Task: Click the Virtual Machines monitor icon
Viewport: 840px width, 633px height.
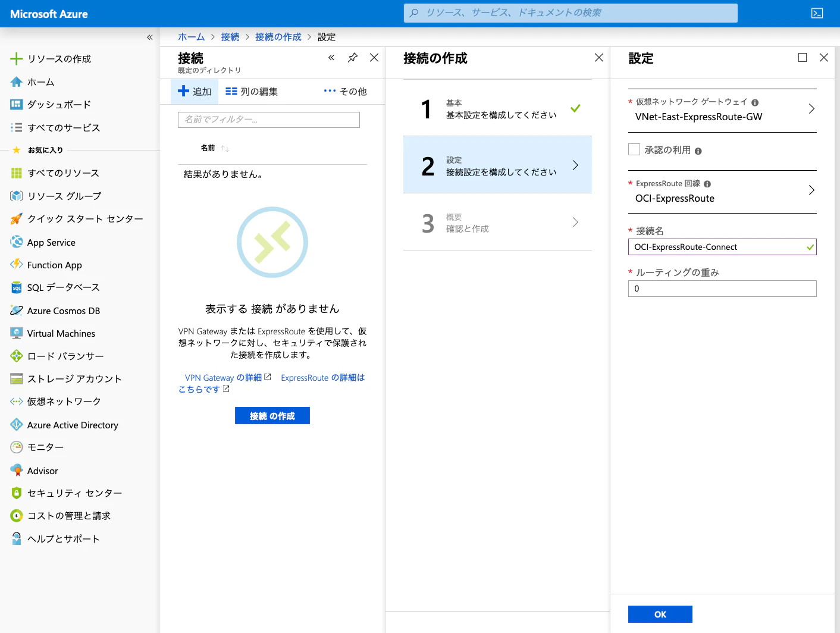Action: [17, 333]
